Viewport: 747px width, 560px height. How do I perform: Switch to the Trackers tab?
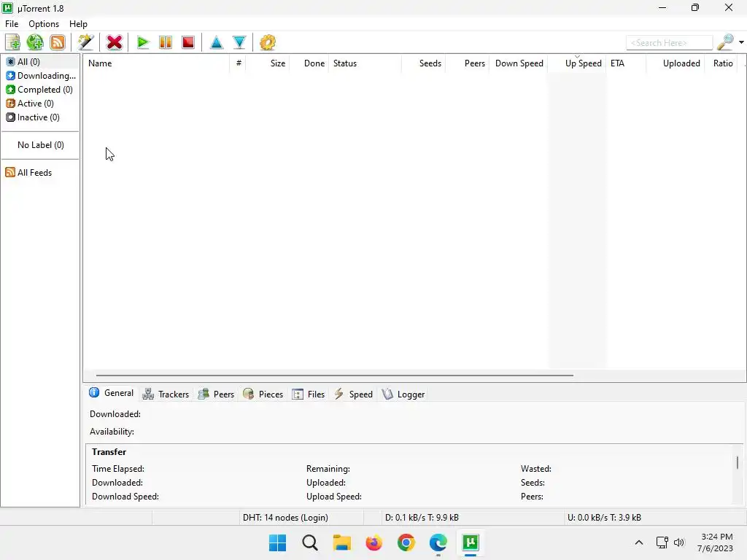(166, 394)
